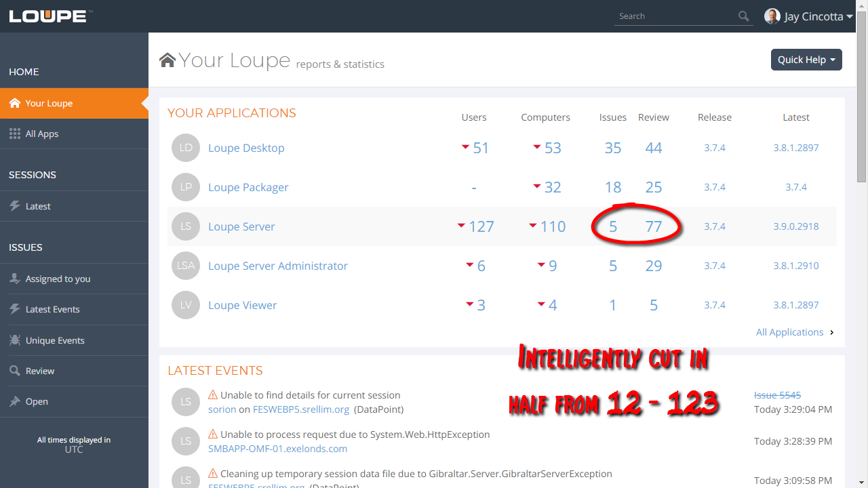
Task: Click the Loupe logo
Action: pyautogui.click(x=50, y=16)
